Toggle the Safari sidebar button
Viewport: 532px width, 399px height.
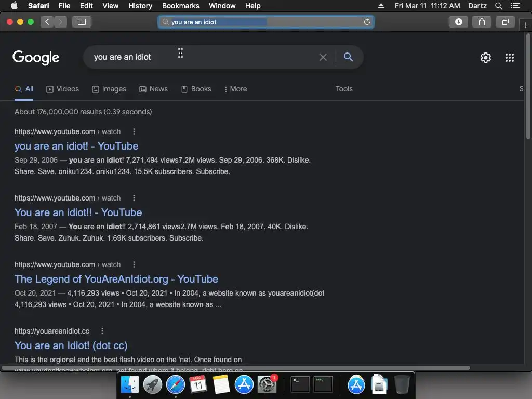[82, 22]
